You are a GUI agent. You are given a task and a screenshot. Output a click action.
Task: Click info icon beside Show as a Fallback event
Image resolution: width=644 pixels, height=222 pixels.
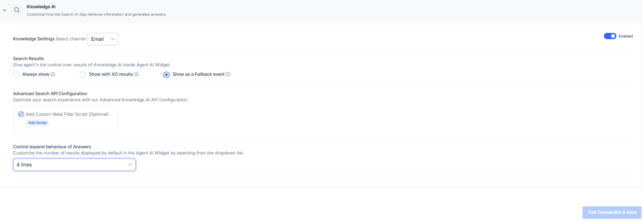click(228, 75)
